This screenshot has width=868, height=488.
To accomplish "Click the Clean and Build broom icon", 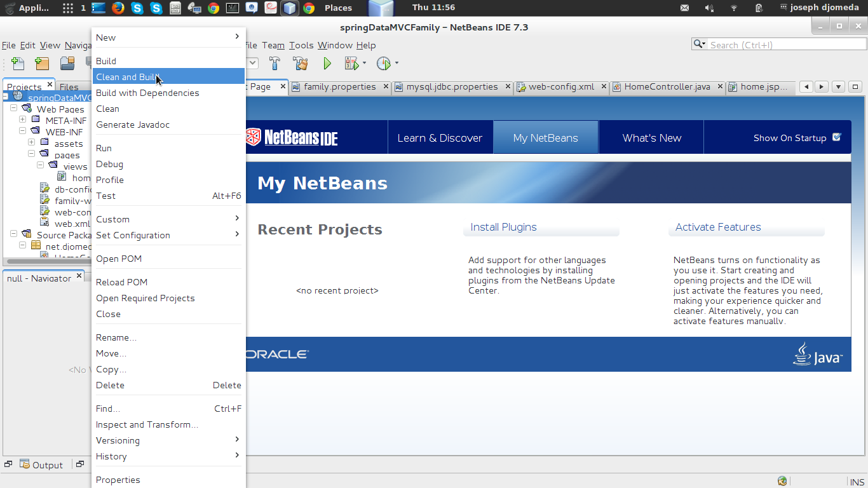I will [300, 64].
